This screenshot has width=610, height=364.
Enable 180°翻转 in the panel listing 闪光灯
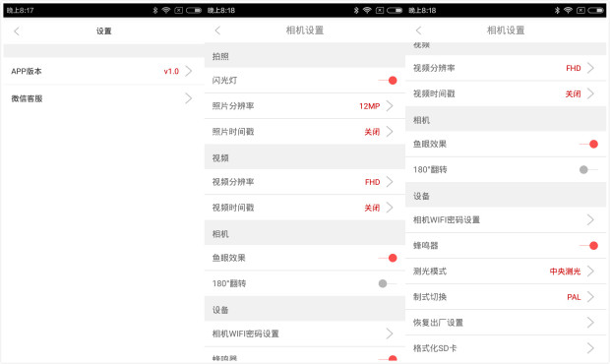pos(388,283)
